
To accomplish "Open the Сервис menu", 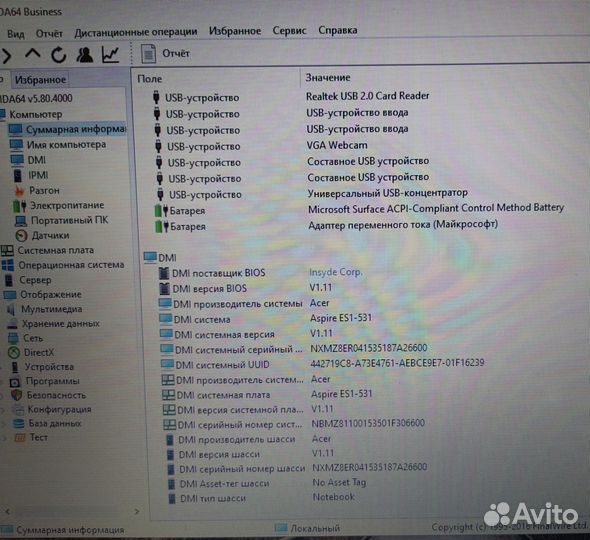I will pos(289,30).
